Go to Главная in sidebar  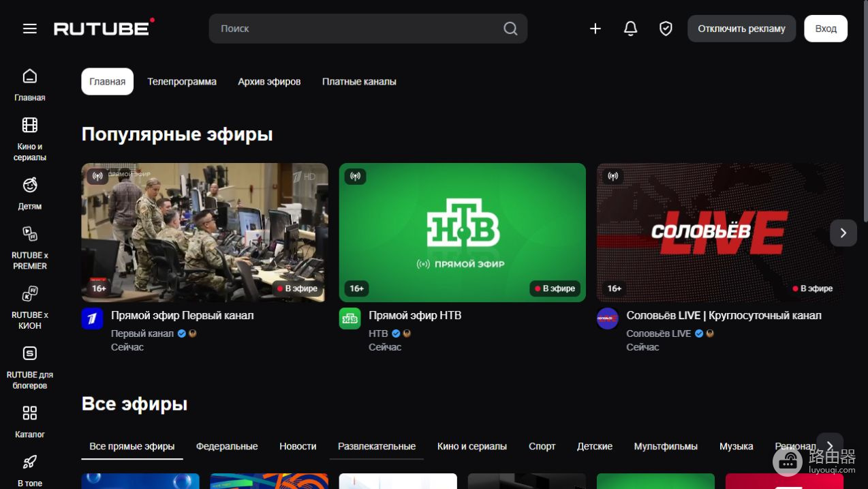point(30,85)
